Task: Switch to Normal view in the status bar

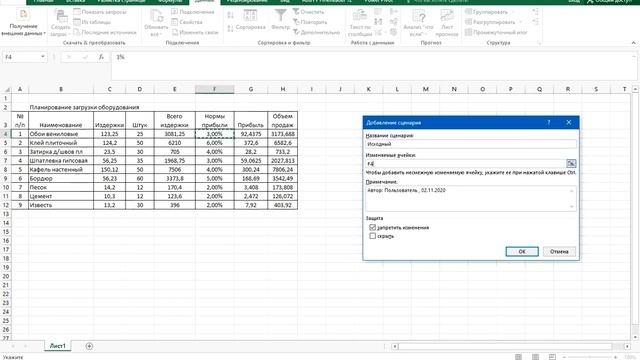Action: 518,357
